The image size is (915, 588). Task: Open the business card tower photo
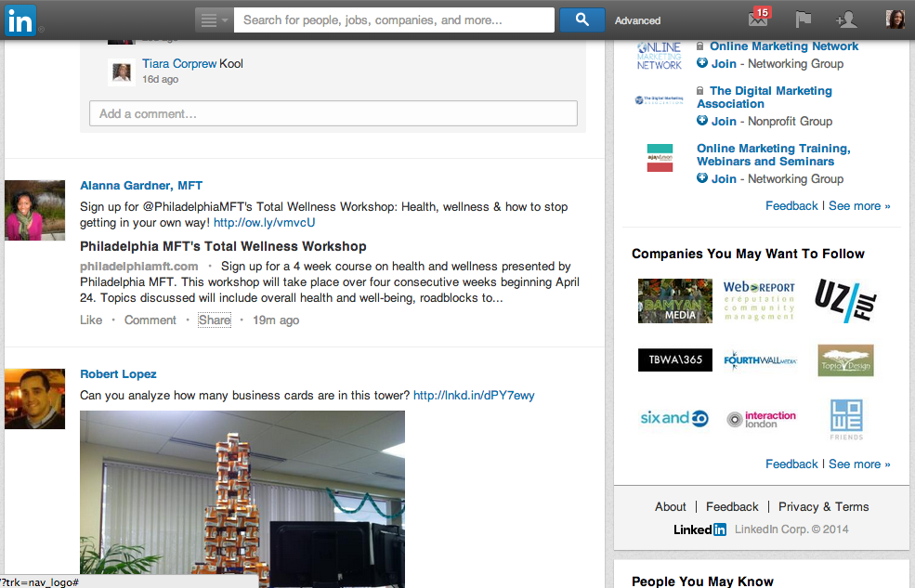coord(242,499)
